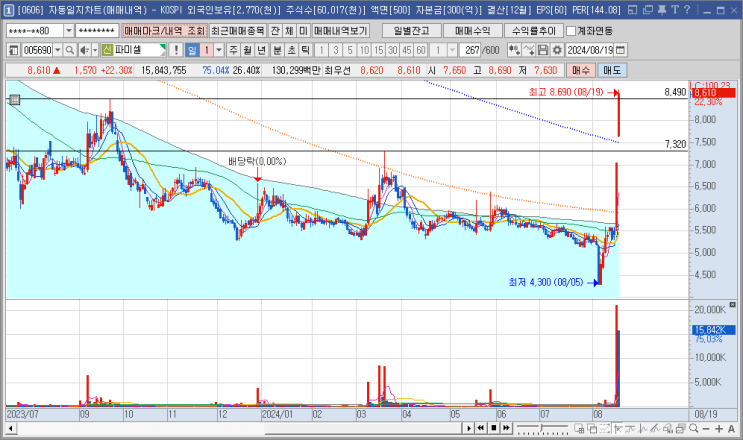Click the save chart floppy disk icon
The height and width of the screenshot is (440, 743).
543,50
